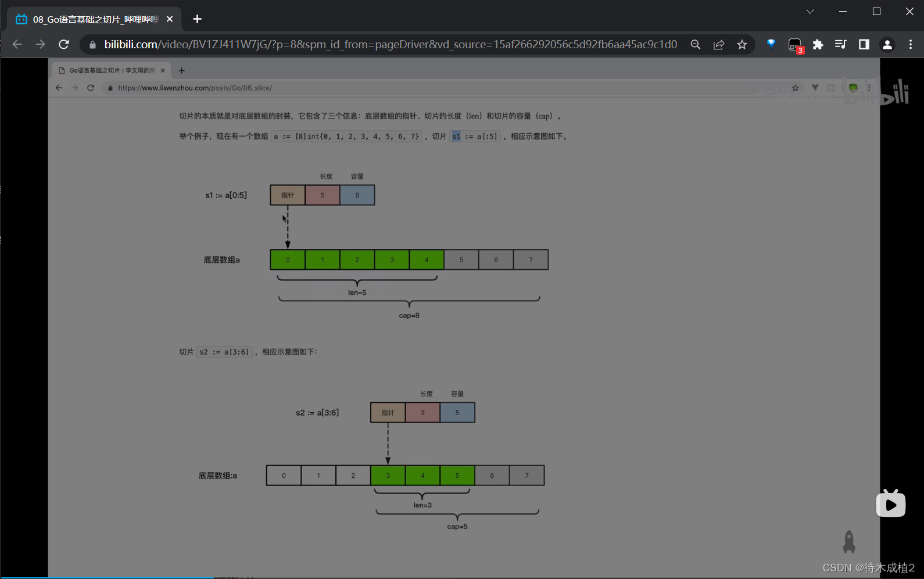Open the media control playlist icon
This screenshot has height=579, width=924.
(840, 44)
